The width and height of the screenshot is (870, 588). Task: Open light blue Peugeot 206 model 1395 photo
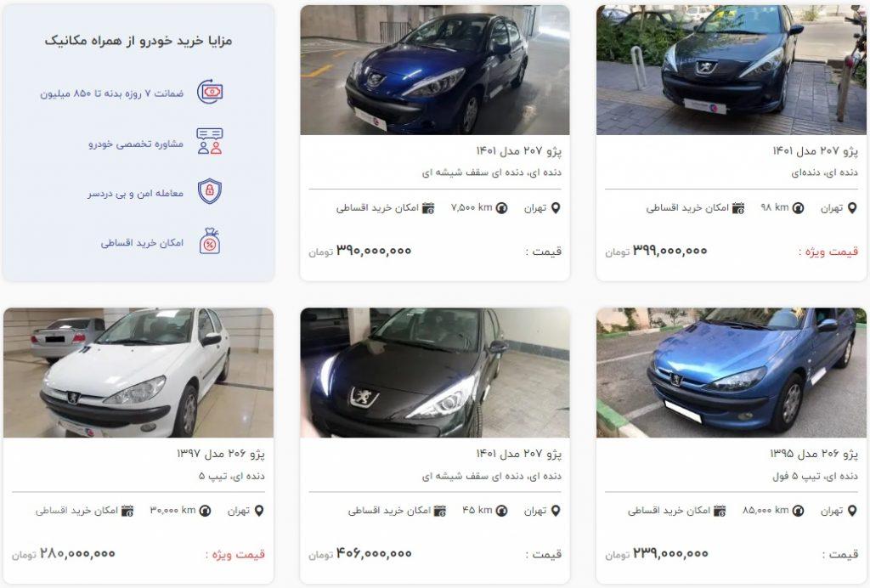tap(732, 373)
